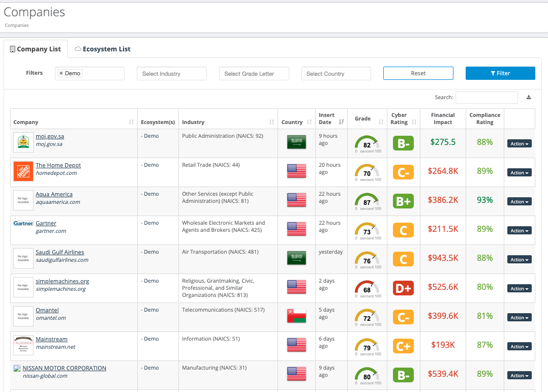Open Action menu for moj.gov.sa
Image resolution: width=548 pixels, height=392 pixels.
pyautogui.click(x=520, y=144)
